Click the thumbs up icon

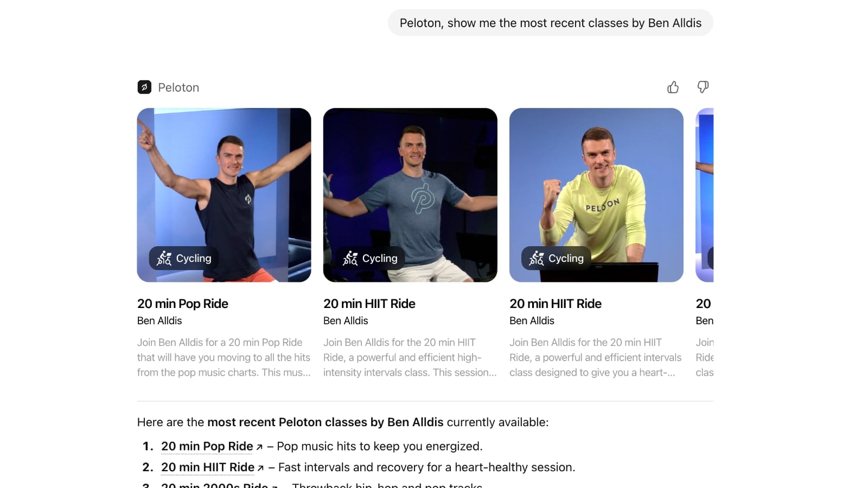click(673, 87)
